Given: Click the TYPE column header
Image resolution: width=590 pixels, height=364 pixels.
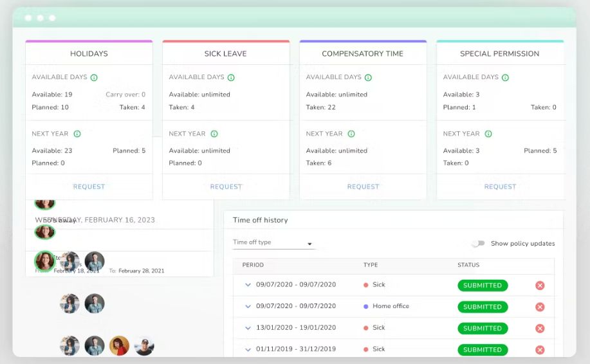Looking at the screenshot, I should 371,265.
